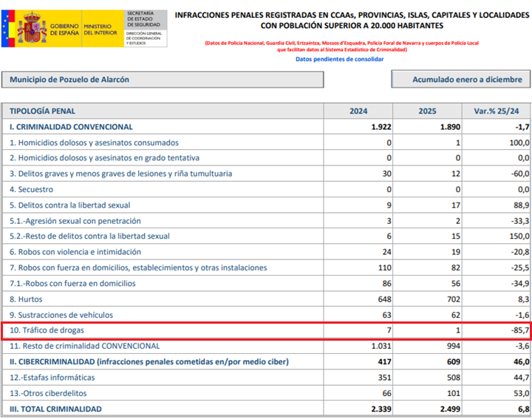Click the Spanish coat of arms logo
This screenshot has width=532, height=419.
tap(32, 28)
